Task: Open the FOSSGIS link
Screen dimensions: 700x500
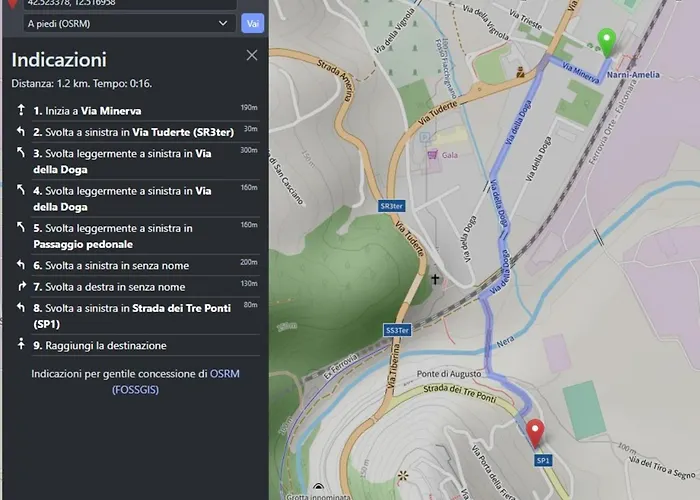Action: [x=135, y=390]
